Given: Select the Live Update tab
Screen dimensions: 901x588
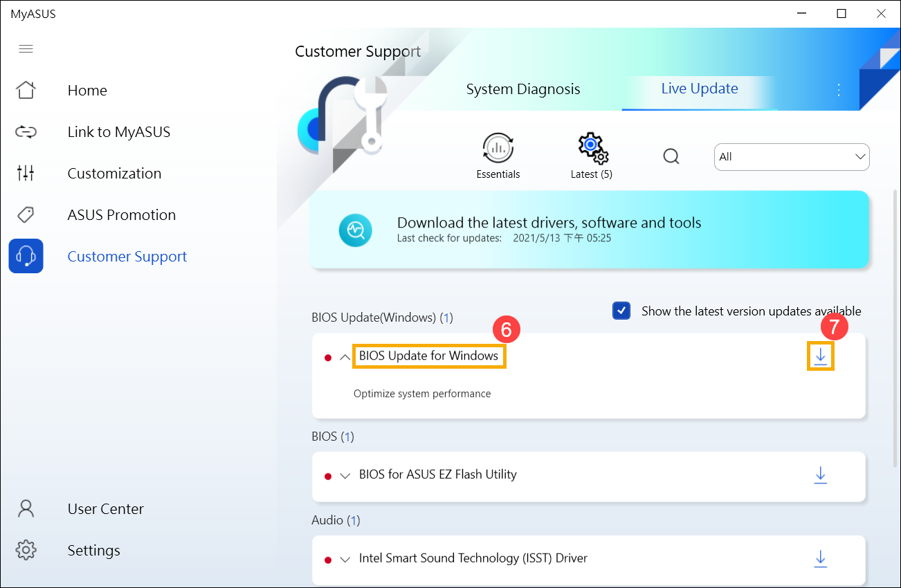Looking at the screenshot, I should (700, 89).
